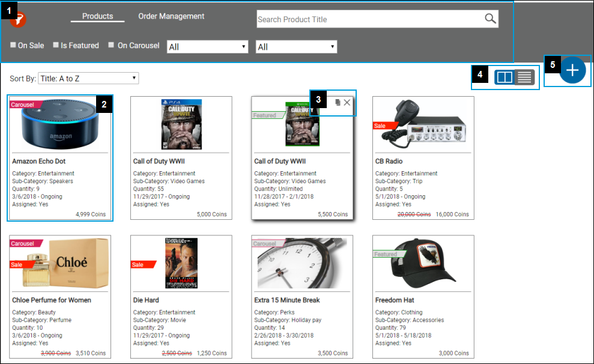This screenshot has height=364, width=594.
Task: Click the Sort By label
Action: (x=23, y=79)
